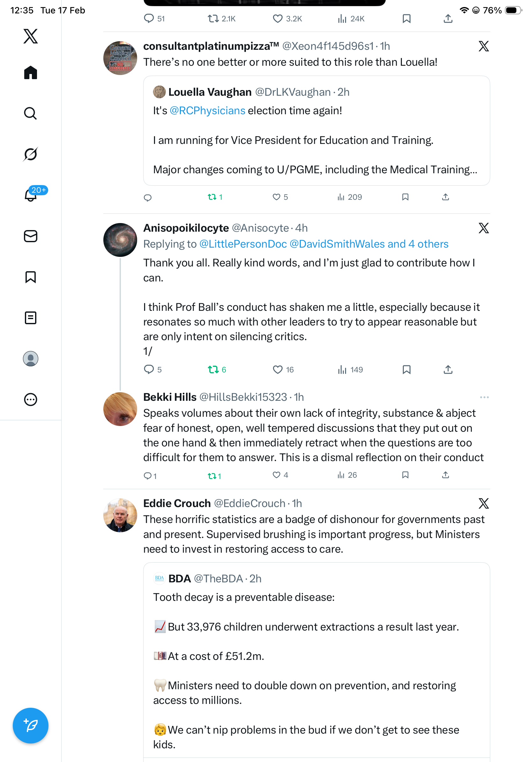
Task: Share Anisopoikilocyte's post
Action: (x=448, y=370)
